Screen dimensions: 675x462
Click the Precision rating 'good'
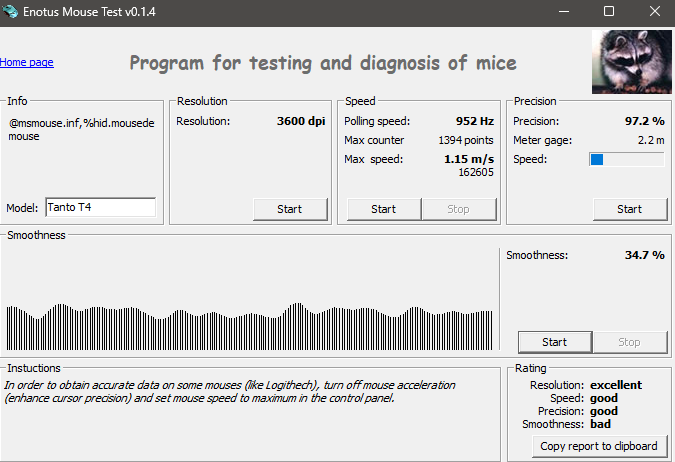click(x=604, y=411)
